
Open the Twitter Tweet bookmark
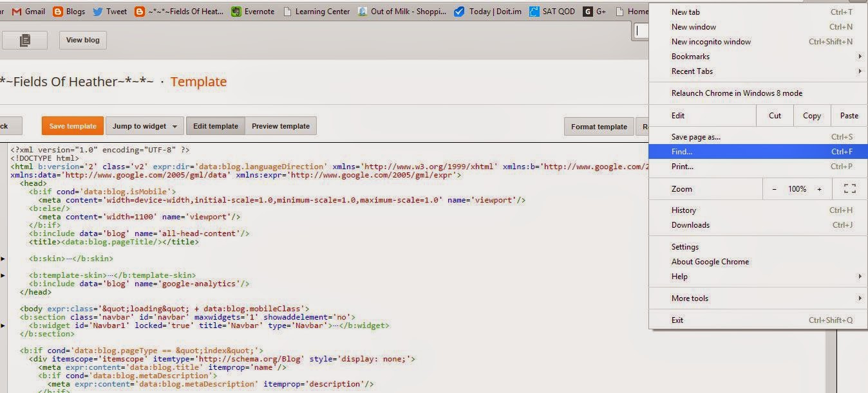(x=109, y=11)
